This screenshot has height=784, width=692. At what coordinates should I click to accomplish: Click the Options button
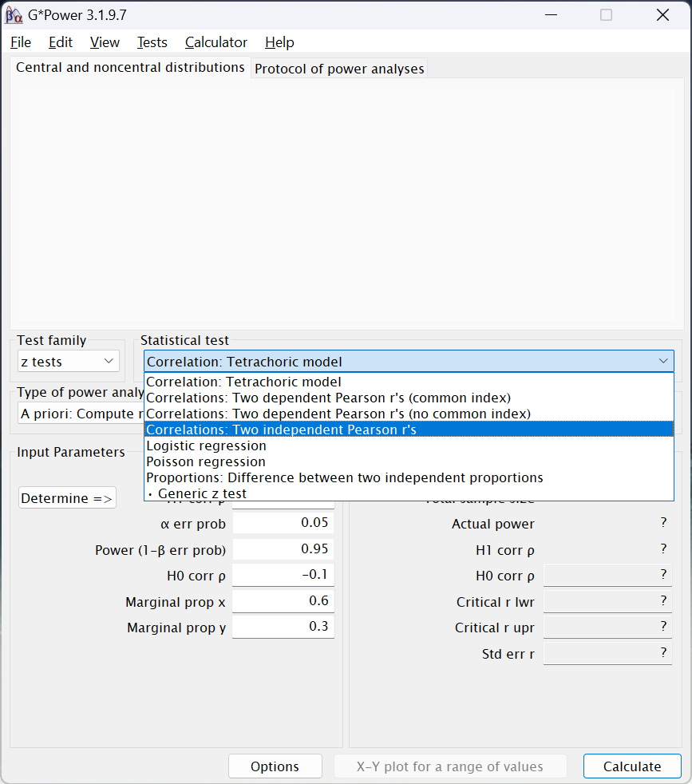coord(275,766)
